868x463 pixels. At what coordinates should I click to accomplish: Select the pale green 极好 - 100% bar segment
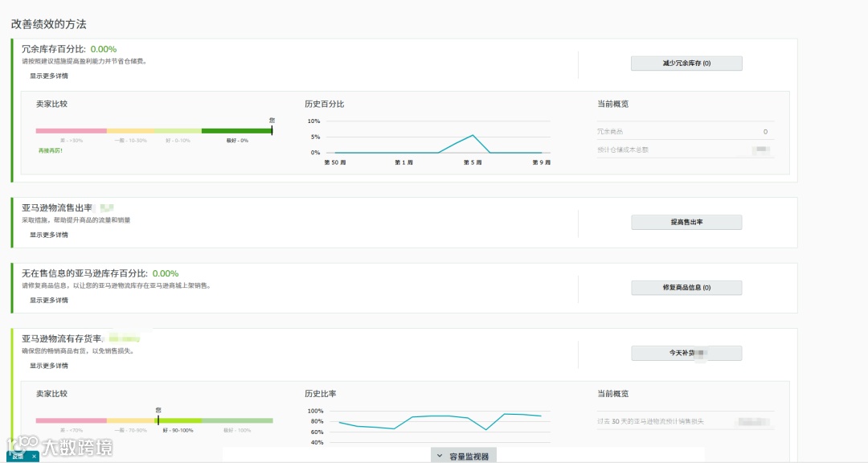237,420
